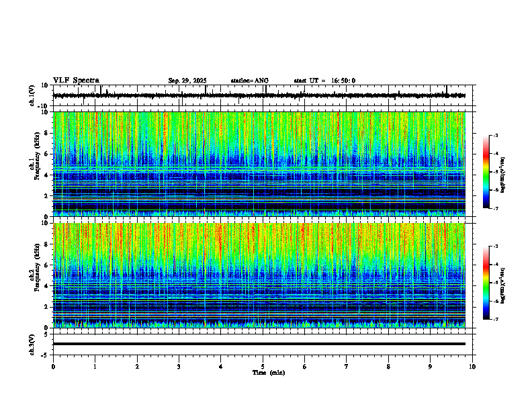Click the "8" tick on ch.1 frequency axis

(x=46, y=133)
